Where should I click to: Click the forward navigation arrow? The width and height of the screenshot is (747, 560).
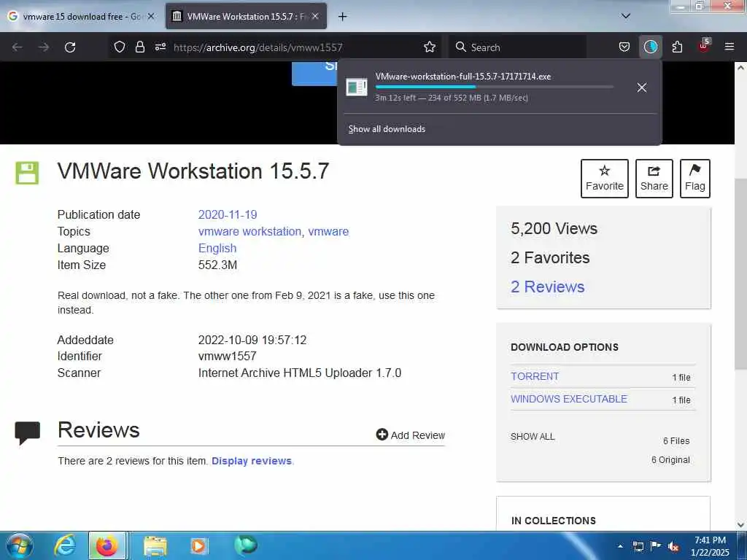(x=44, y=47)
